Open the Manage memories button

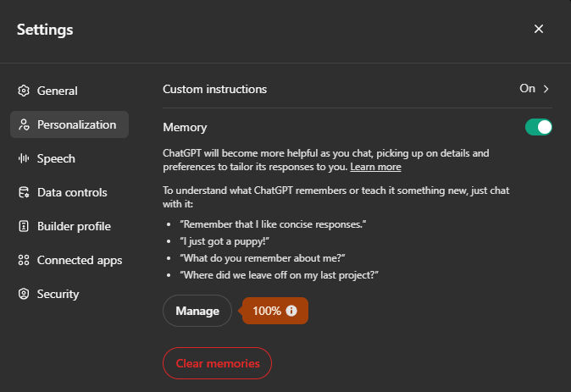(197, 311)
